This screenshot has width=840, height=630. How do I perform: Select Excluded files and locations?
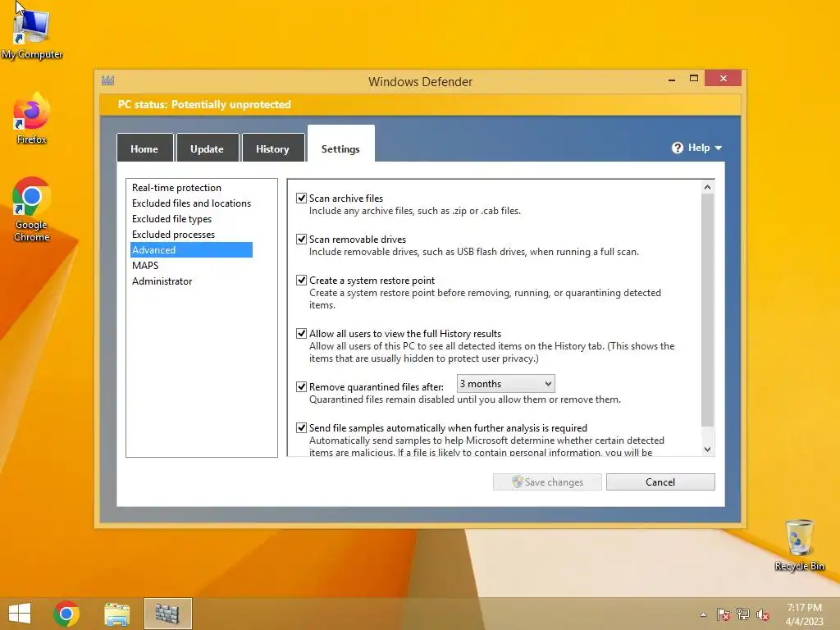pyautogui.click(x=192, y=203)
